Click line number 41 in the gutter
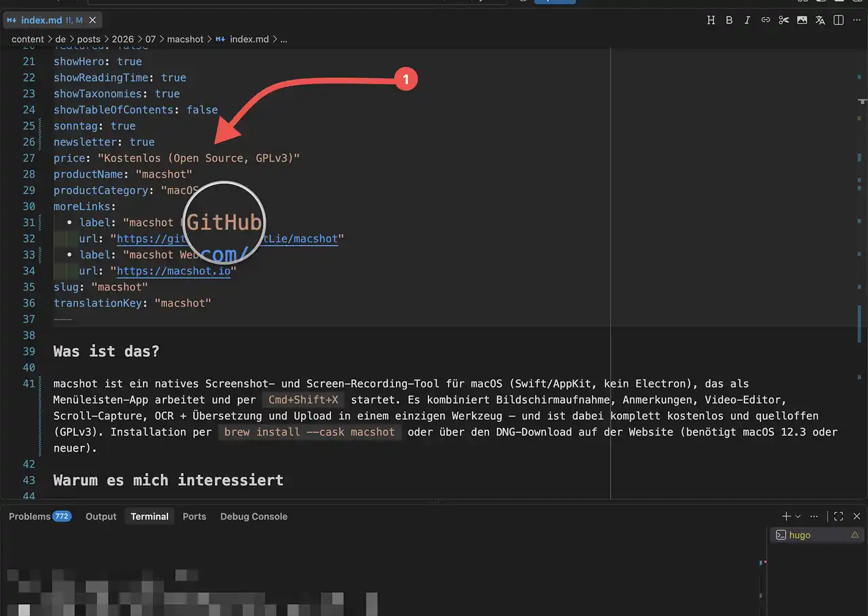This screenshot has width=868, height=616. pyautogui.click(x=28, y=384)
